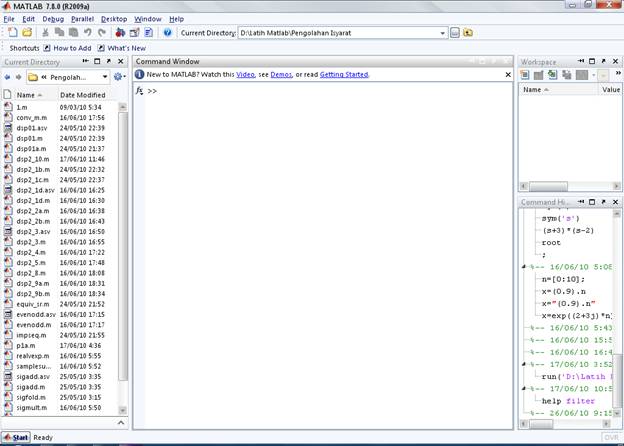Click the Start button
This screenshot has height=446, width=624.
point(15,437)
